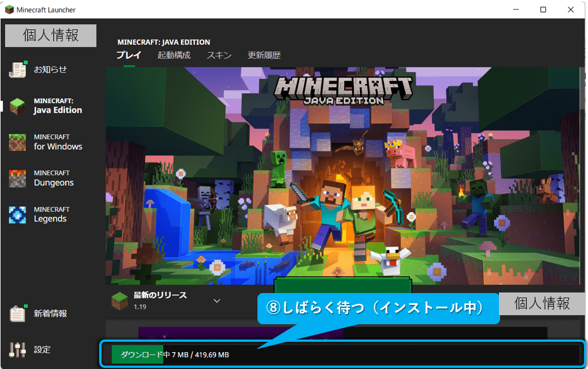Viewport: 588px width, 369px height.
Task: Minimize the Minecraft Launcher window
Action: point(516,10)
